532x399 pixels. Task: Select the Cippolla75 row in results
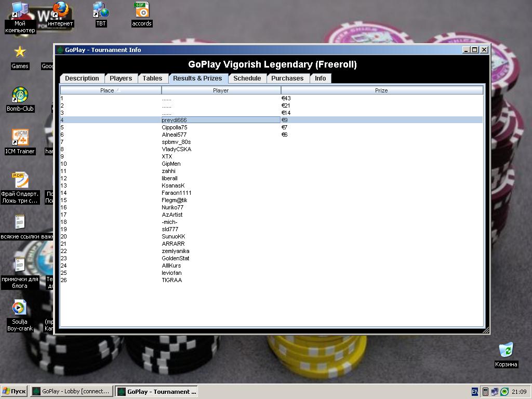click(x=175, y=127)
